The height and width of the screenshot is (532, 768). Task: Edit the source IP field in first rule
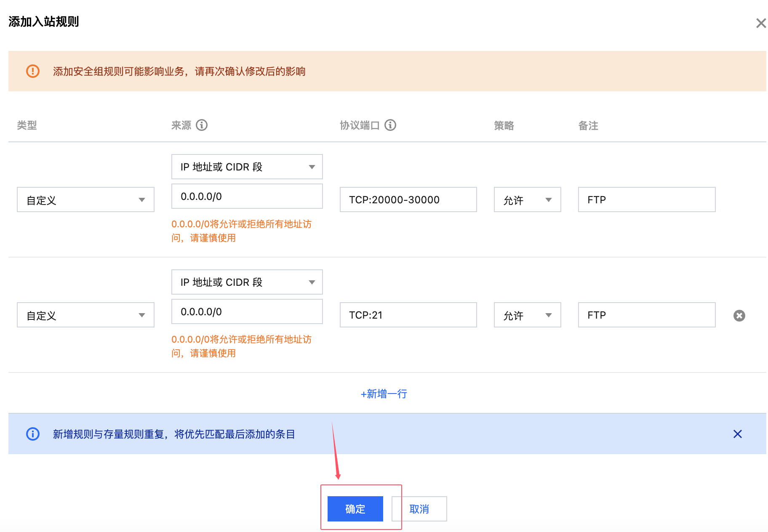247,196
